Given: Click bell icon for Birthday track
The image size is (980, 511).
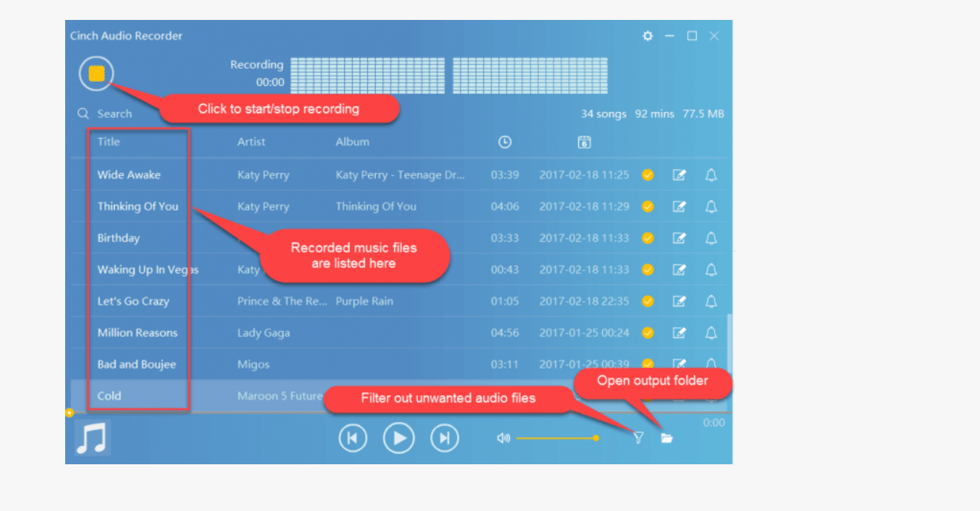Looking at the screenshot, I should click(x=711, y=238).
